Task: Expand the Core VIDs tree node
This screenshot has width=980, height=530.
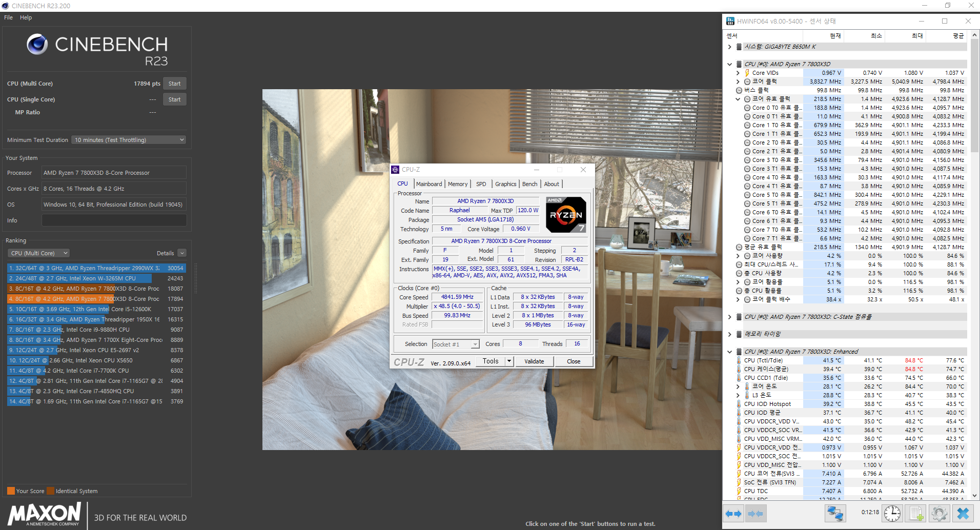Action: [738, 73]
